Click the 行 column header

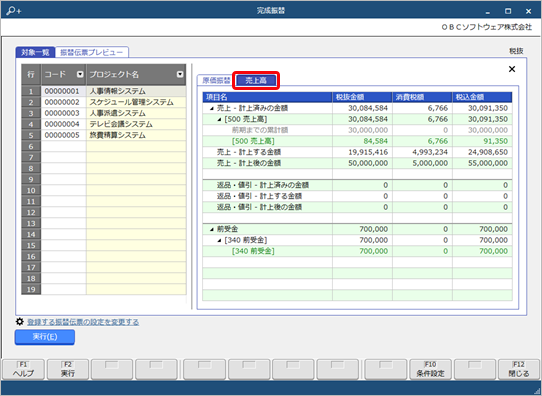click(31, 74)
